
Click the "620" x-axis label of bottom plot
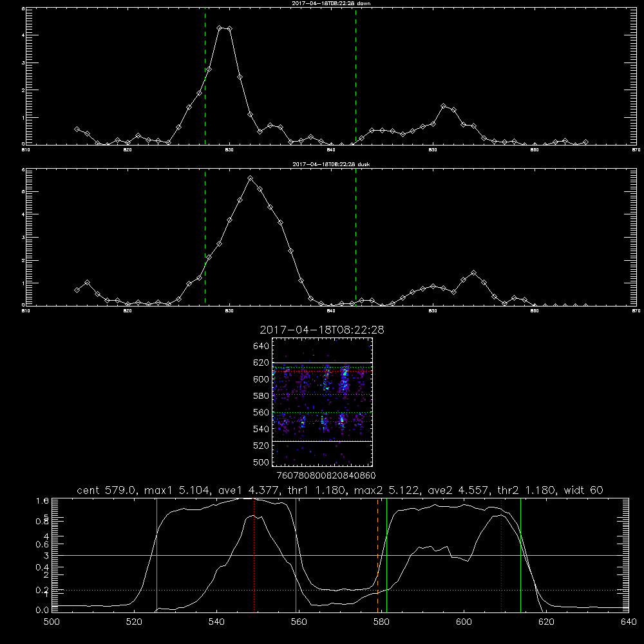[x=546, y=622]
